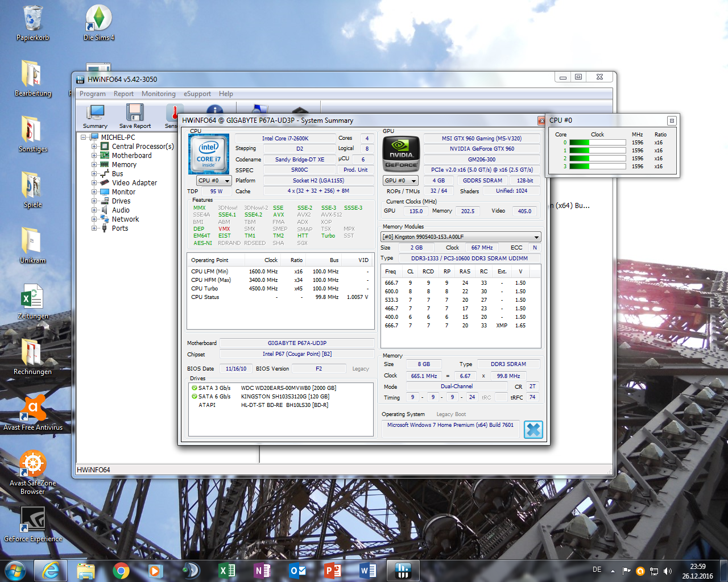The width and height of the screenshot is (728, 582).
Task: Click the HWiNFO taskbar button
Action: (403, 571)
